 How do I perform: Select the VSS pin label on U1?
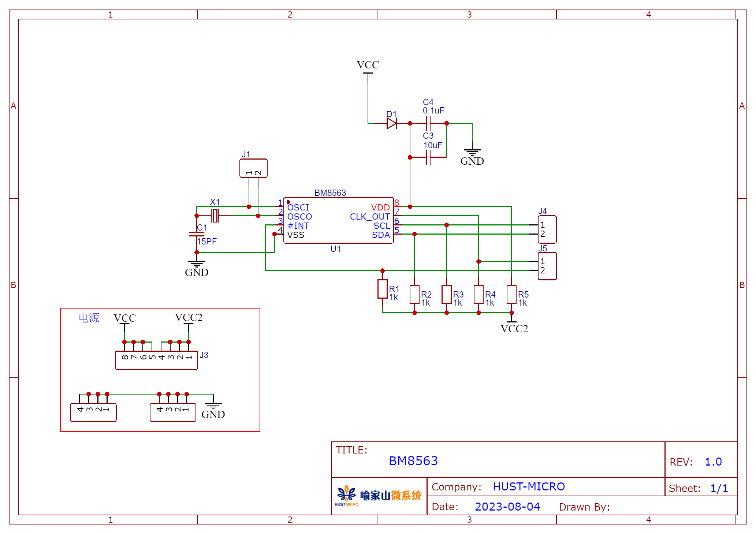[295, 235]
